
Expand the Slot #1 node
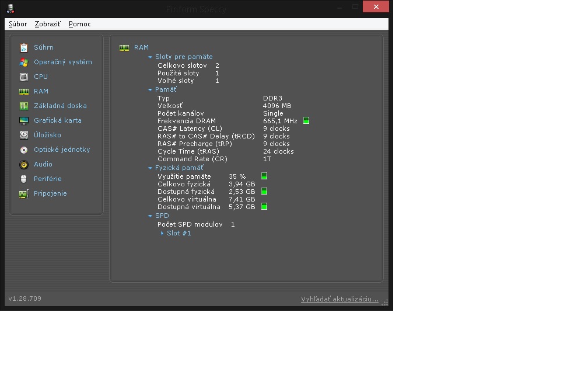[x=162, y=233]
